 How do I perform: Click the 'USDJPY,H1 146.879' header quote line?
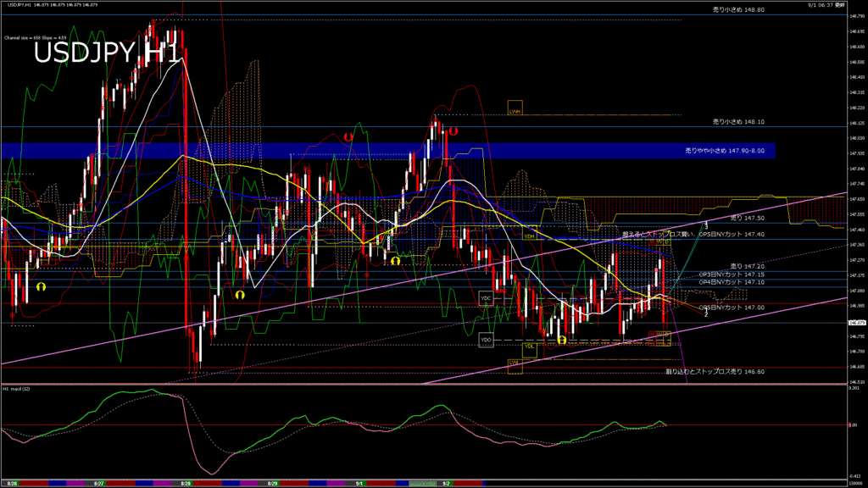53,4
